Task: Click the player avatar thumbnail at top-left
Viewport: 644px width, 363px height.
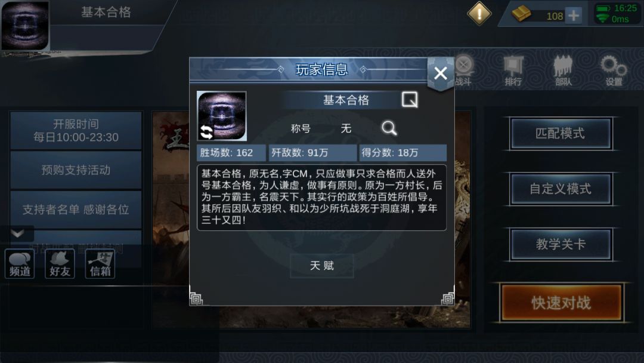Action: coord(25,26)
